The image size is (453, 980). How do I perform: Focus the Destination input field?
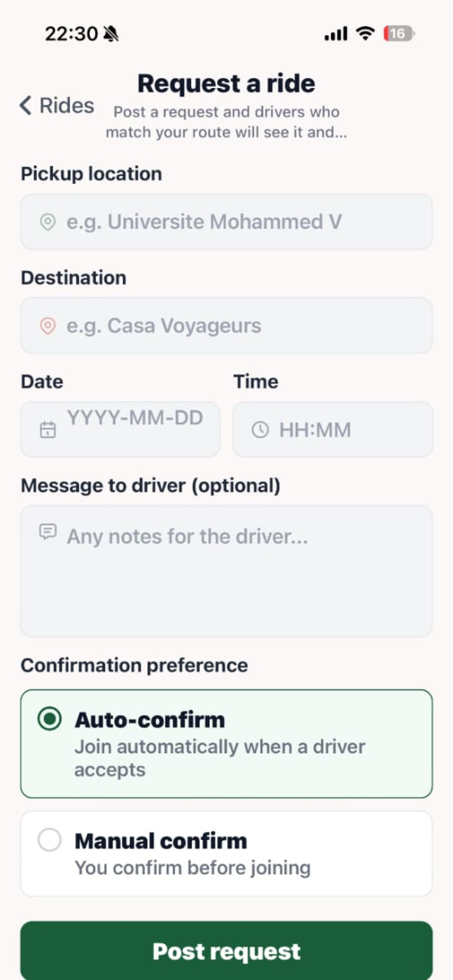tap(226, 326)
